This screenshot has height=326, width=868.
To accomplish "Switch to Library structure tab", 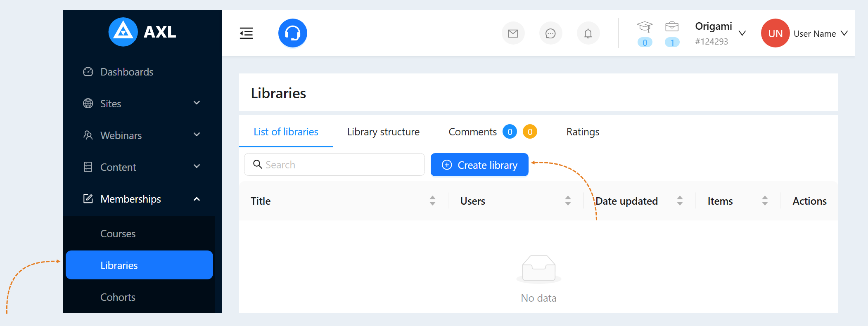I will [x=383, y=132].
